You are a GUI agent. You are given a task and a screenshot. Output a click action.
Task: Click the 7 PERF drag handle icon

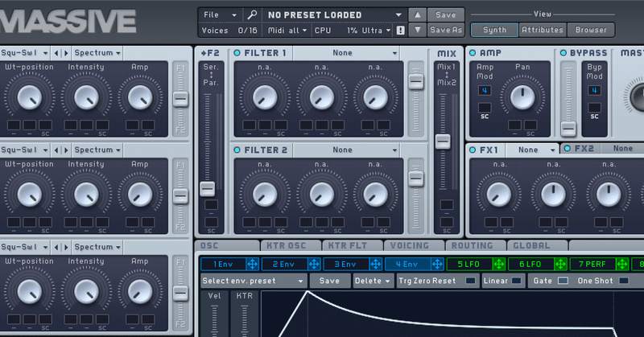pos(621,265)
